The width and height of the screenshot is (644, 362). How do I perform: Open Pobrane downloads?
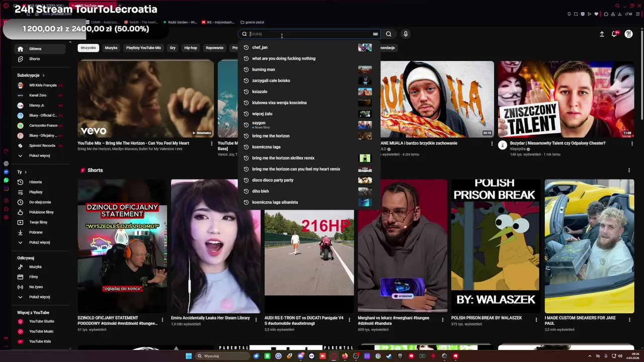pyautogui.click(x=40, y=232)
